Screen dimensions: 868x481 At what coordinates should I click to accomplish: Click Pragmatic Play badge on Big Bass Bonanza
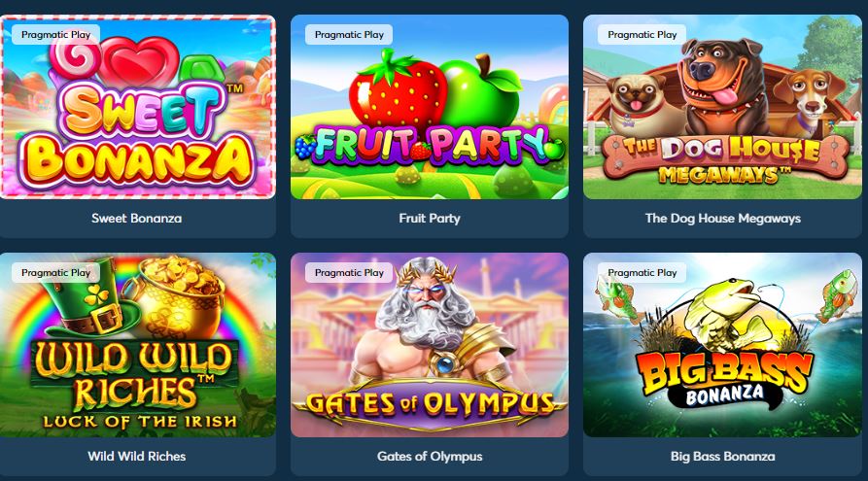[x=642, y=272]
